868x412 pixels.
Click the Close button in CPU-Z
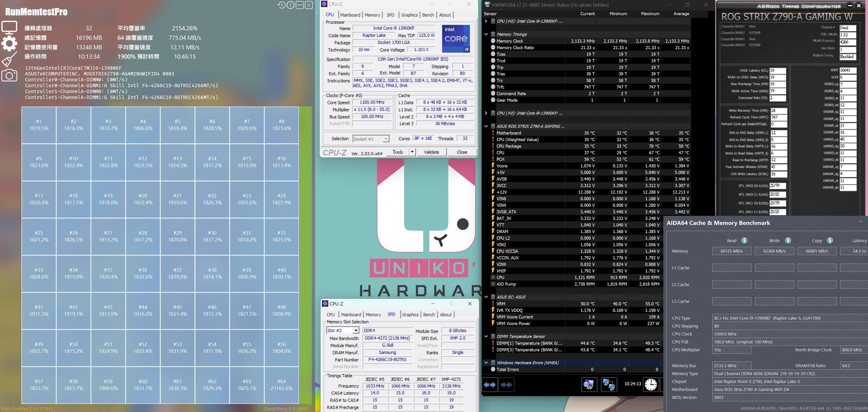click(462, 152)
